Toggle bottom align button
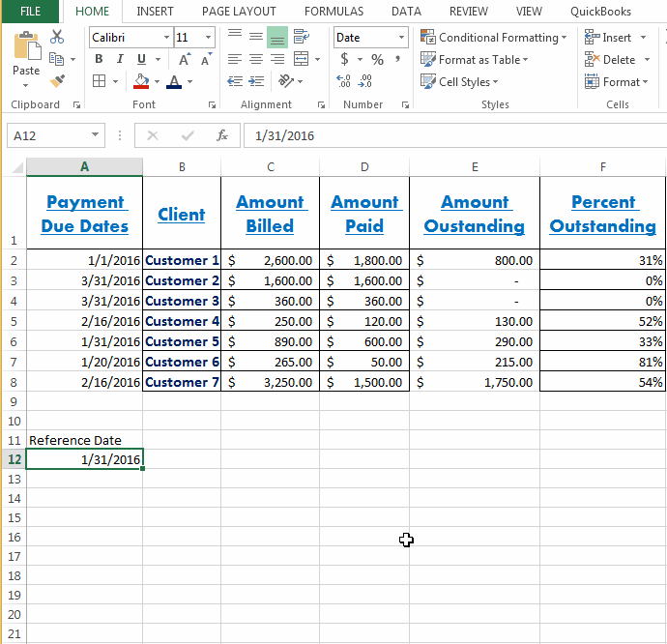Image resolution: width=667 pixels, height=644 pixels. [277, 37]
